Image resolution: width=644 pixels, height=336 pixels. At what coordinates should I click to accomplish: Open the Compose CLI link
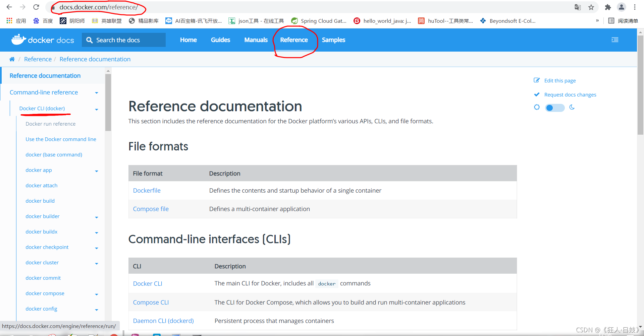click(151, 302)
